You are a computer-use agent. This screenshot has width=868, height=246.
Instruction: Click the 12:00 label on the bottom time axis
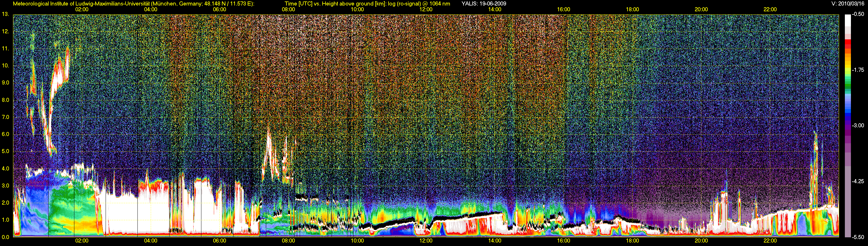click(426, 241)
